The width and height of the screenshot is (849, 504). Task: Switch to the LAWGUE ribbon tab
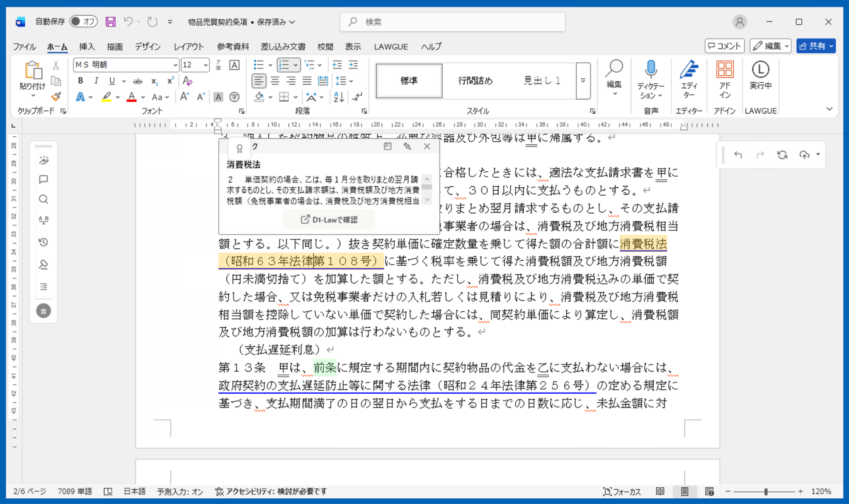point(391,47)
